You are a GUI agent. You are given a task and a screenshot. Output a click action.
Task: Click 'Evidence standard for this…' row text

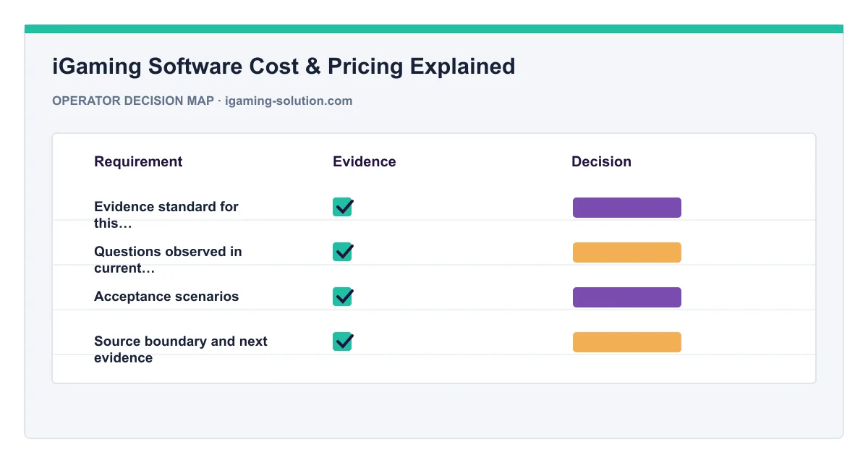(166, 215)
